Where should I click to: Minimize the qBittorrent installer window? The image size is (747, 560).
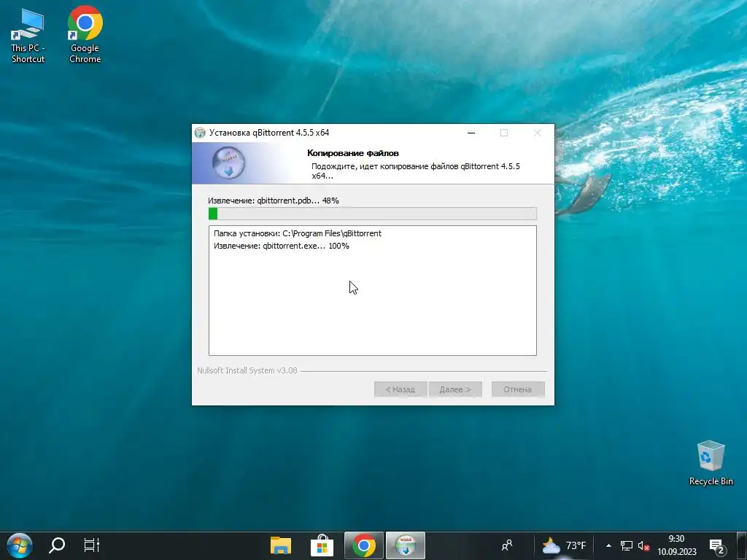pos(471,133)
